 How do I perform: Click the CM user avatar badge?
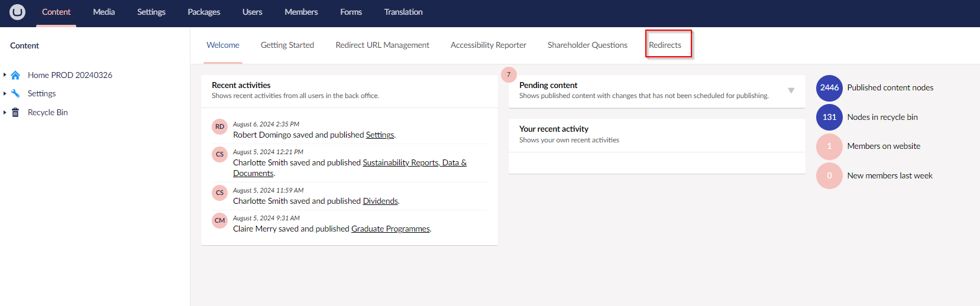click(x=220, y=220)
